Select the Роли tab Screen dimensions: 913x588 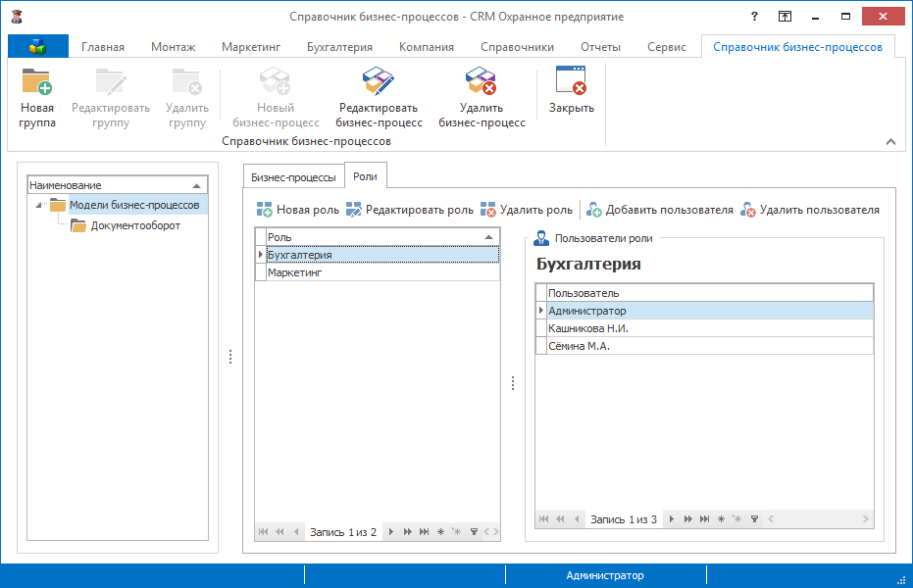coord(365,176)
